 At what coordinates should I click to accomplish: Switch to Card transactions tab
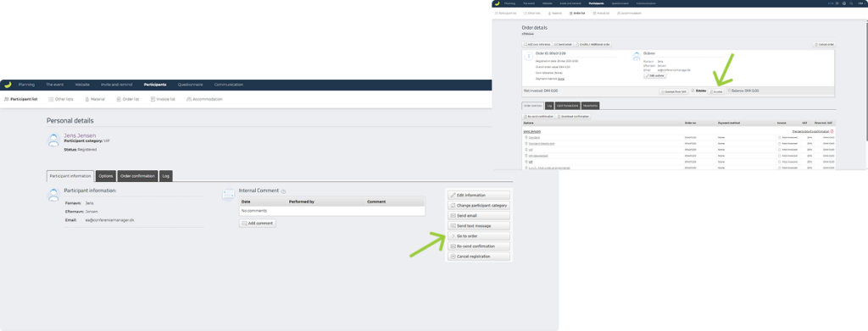pyautogui.click(x=567, y=105)
